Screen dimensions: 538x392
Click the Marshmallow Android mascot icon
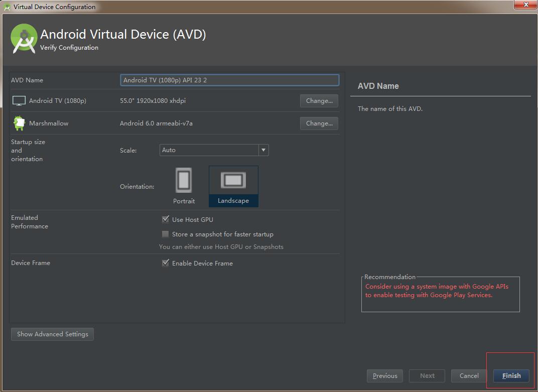[x=19, y=123]
